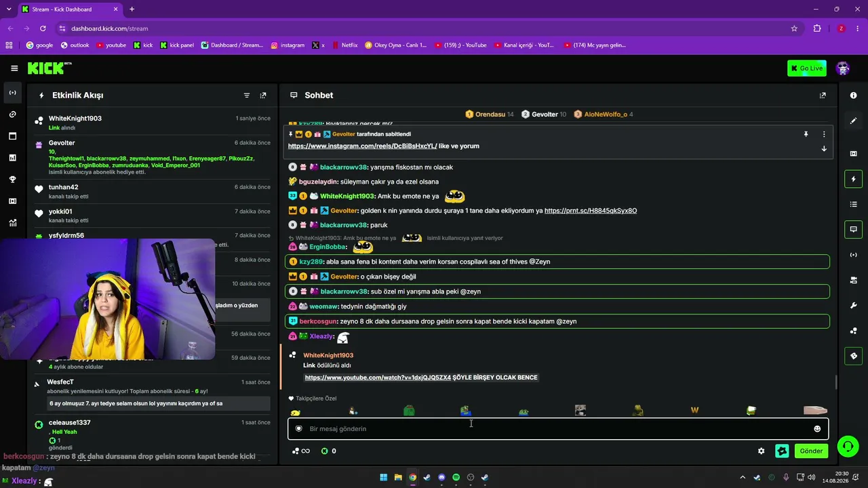Select yokki01 follow event in activity feed
The height and width of the screenshot is (488, 868).
pos(154,216)
